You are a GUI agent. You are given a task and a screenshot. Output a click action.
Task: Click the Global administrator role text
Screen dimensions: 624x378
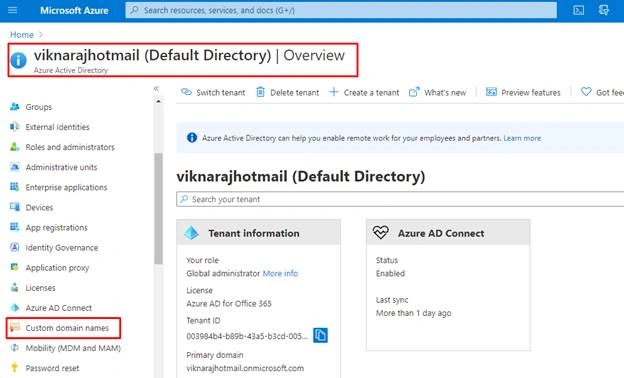(x=223, y=273)
